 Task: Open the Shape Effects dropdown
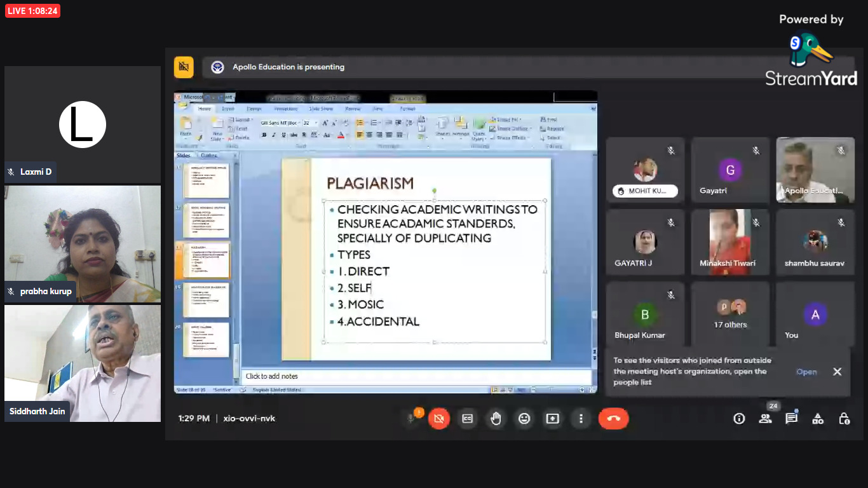tap(510, 138)
